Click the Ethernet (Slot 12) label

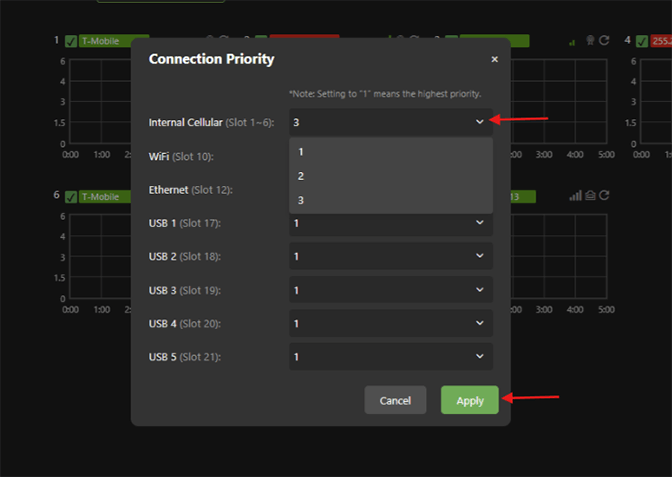(190, 190)
